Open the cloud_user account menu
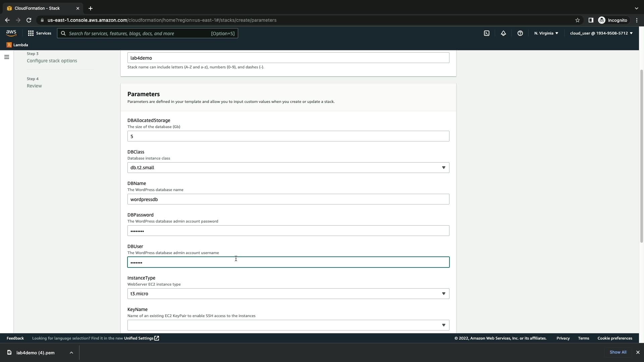 [601, 33]
